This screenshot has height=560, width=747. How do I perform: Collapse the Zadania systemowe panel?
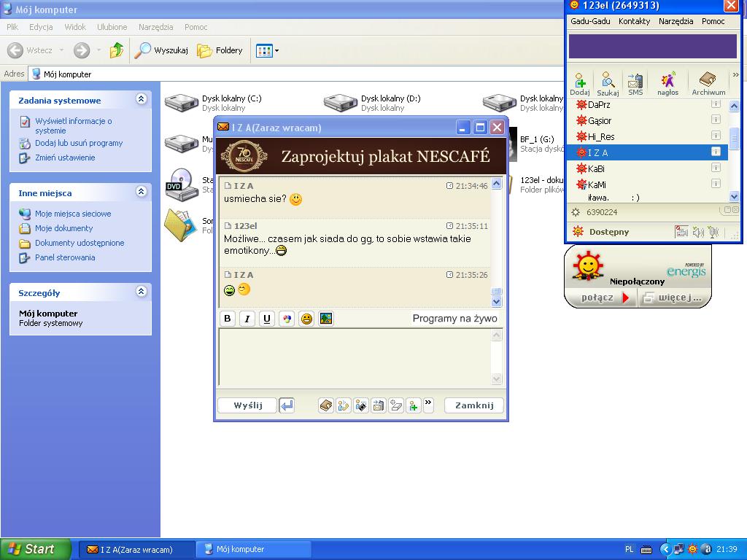(141, 100)
